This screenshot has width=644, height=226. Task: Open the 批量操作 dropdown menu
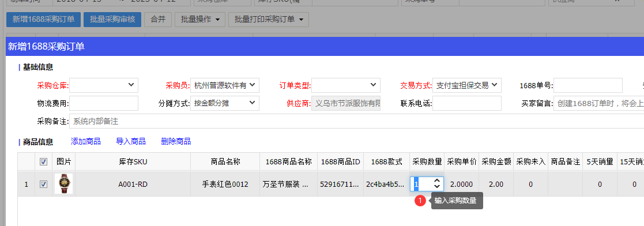pos(200,19)
